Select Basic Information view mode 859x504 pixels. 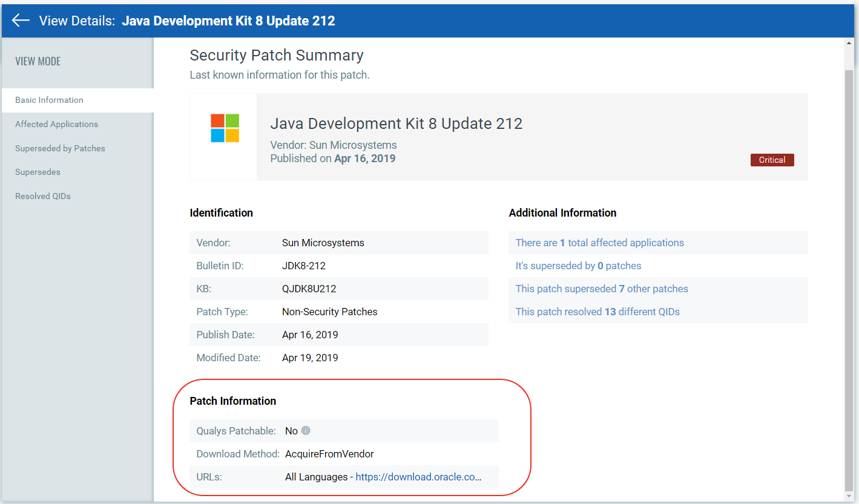(77, 100)
